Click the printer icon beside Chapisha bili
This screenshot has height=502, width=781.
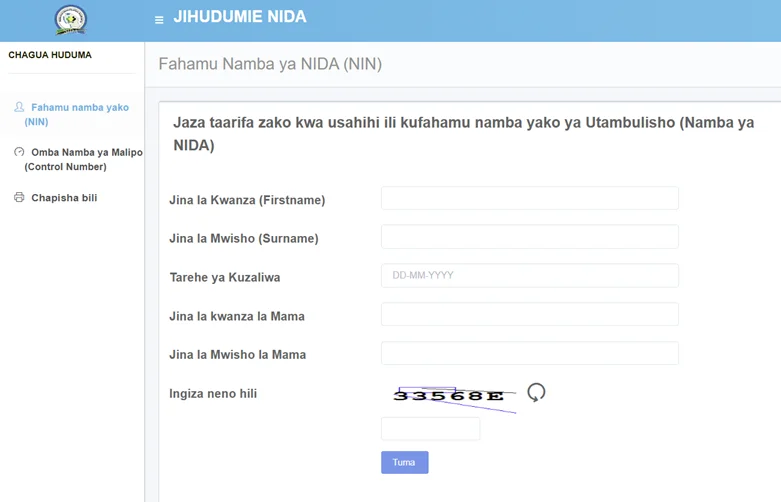click(19, 198)
